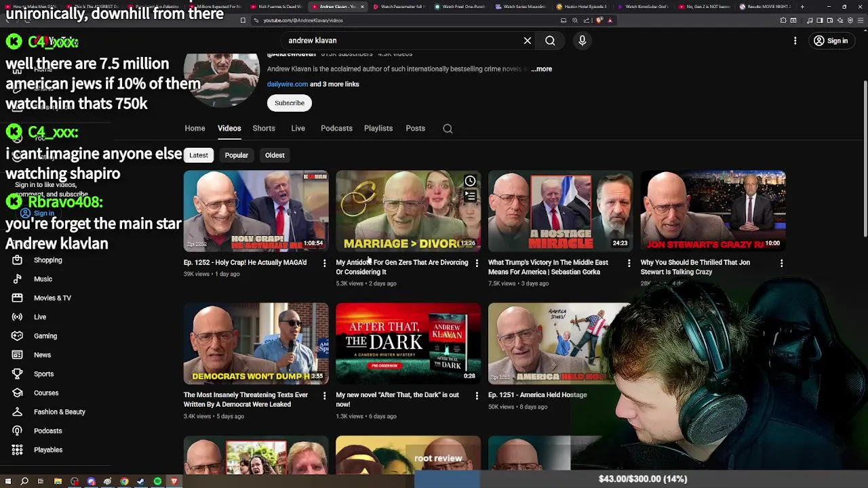Open Sports in the sidebar
The image size is (868, 488).
[x=43, y=374]
